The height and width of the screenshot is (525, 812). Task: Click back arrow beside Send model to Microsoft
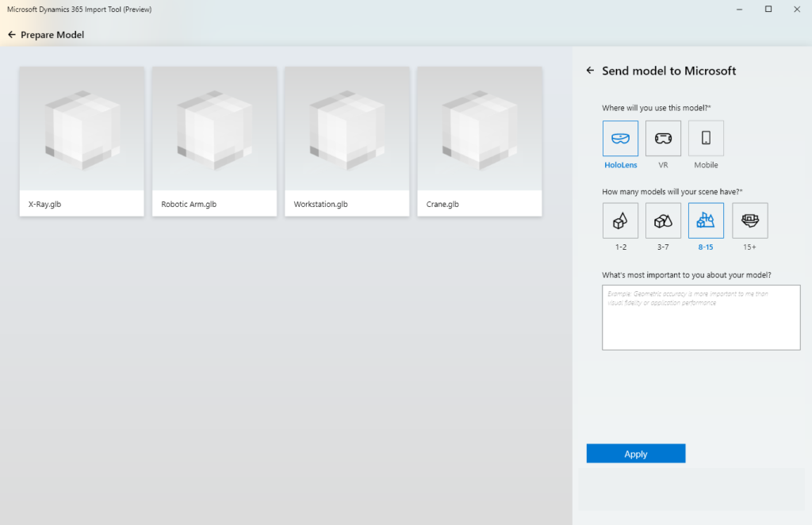(590, 71)
